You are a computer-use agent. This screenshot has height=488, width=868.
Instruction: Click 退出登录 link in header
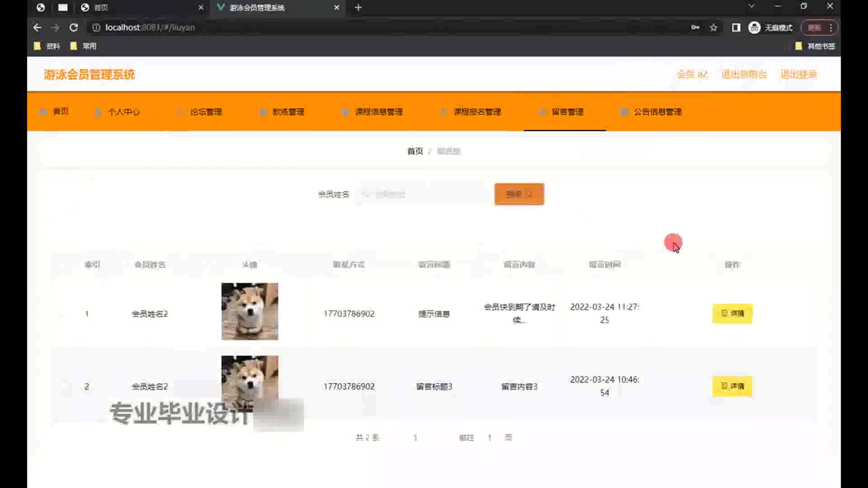click(x=798, y=74)
